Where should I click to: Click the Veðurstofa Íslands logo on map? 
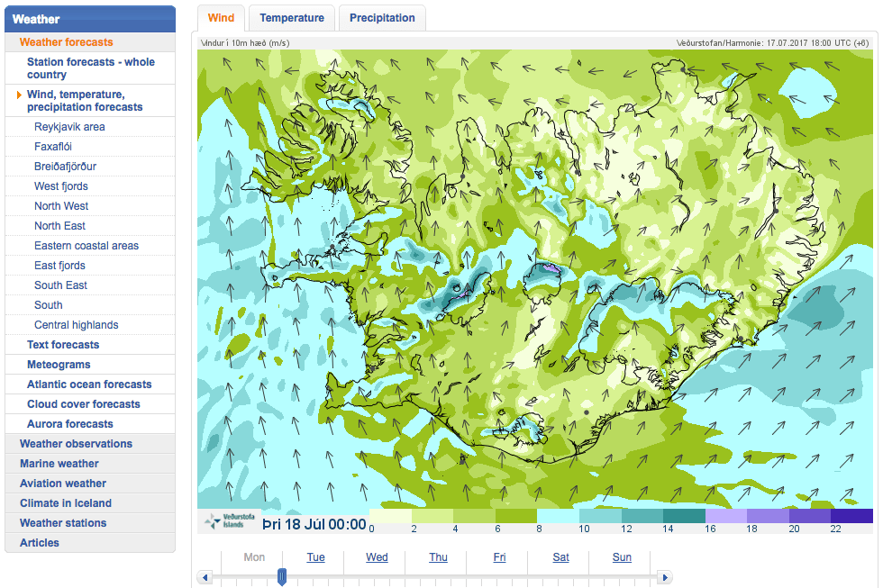[229, 521]
